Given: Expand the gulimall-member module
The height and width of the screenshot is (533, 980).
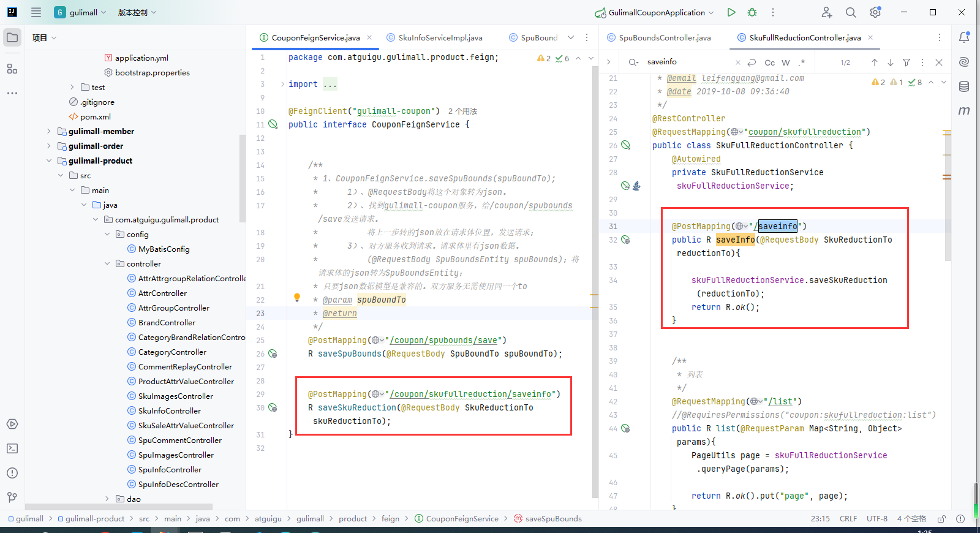Looking at the screenshot, I should point(49,131).
